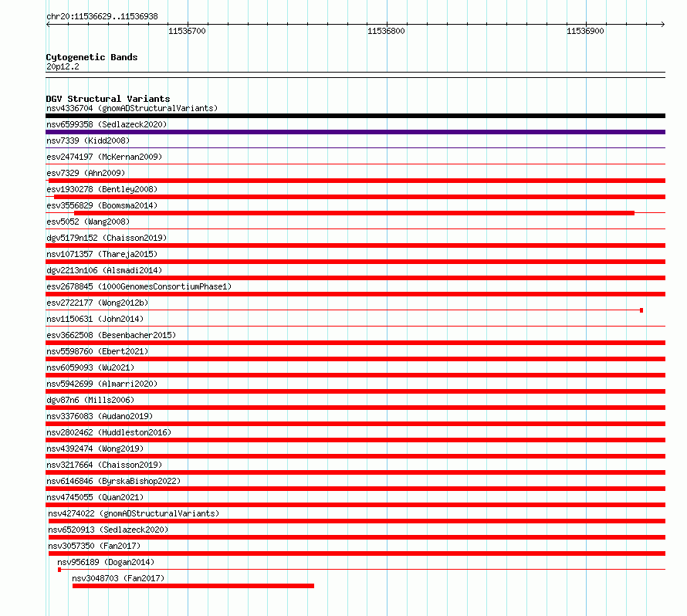Open nsv5942699 (Almarri2020) variant
This screenshot has width=687, height=616.
102,384
